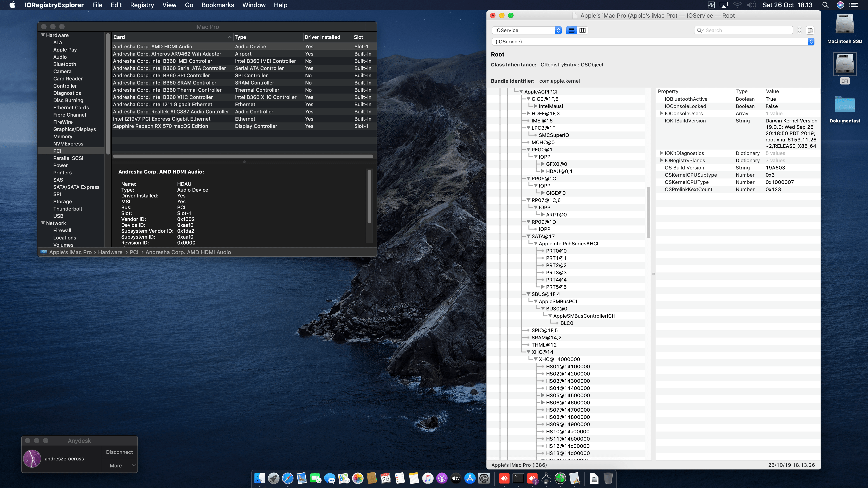Screen dimensions: 868x488
Task: Open System Preferences from the Dock
Action: click(x=484, y=478)
